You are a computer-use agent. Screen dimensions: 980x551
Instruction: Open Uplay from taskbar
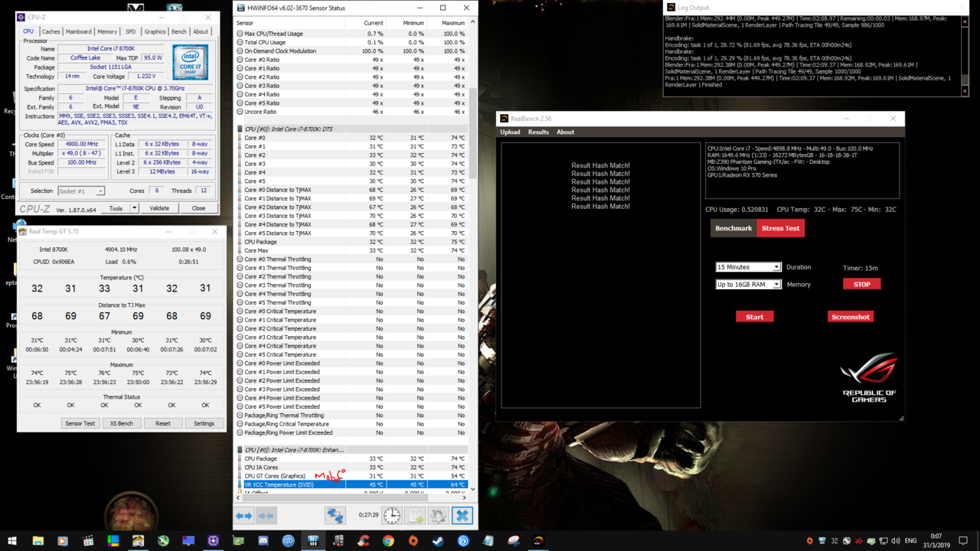click(463, 541)
